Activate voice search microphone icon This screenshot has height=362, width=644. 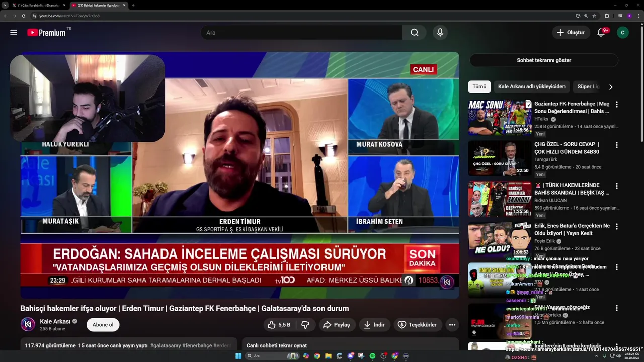tap(440, 33)
